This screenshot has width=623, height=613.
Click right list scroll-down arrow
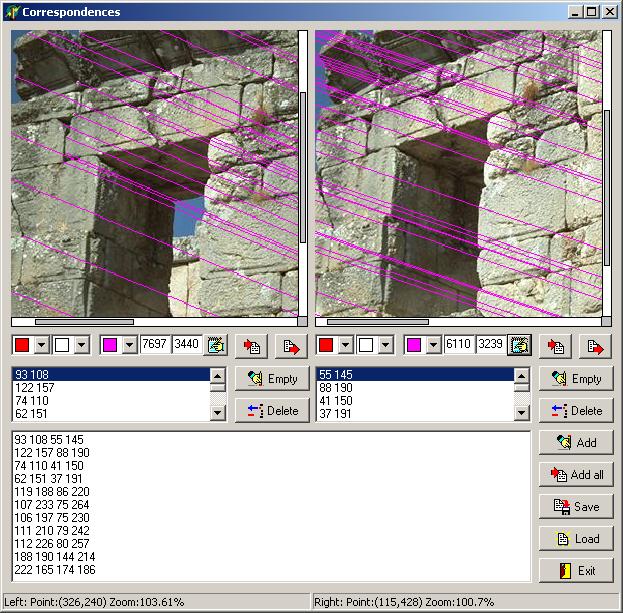522,413
